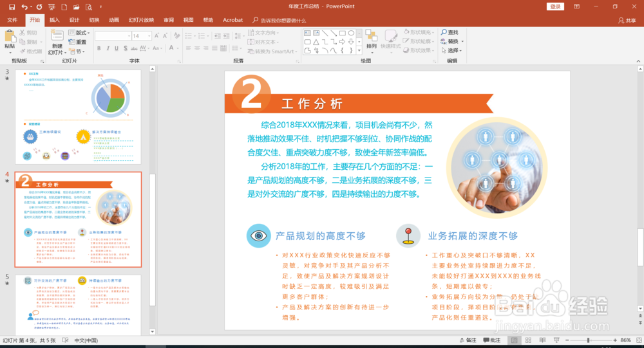
Task: Adjust the zoom slider handle
Action: [x=588, y=340]
